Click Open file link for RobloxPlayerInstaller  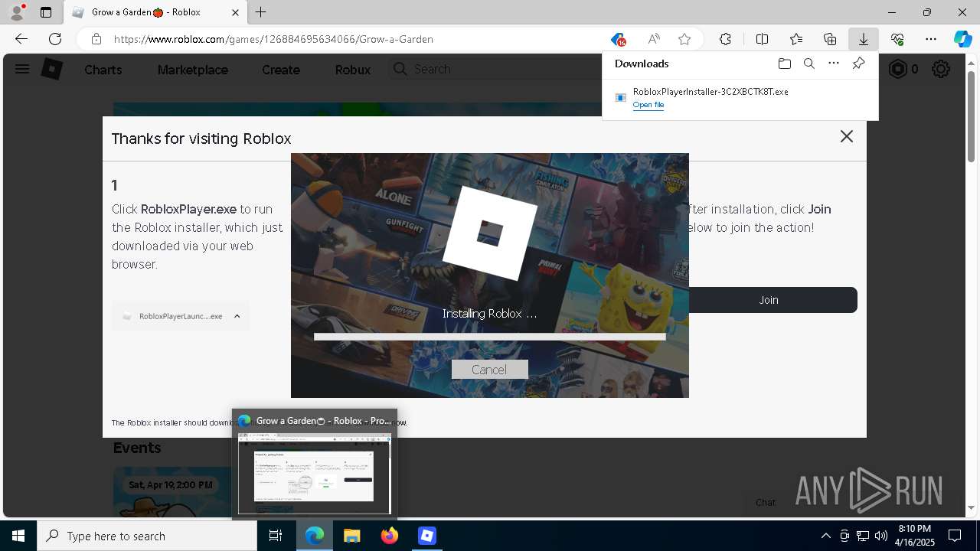648,105
